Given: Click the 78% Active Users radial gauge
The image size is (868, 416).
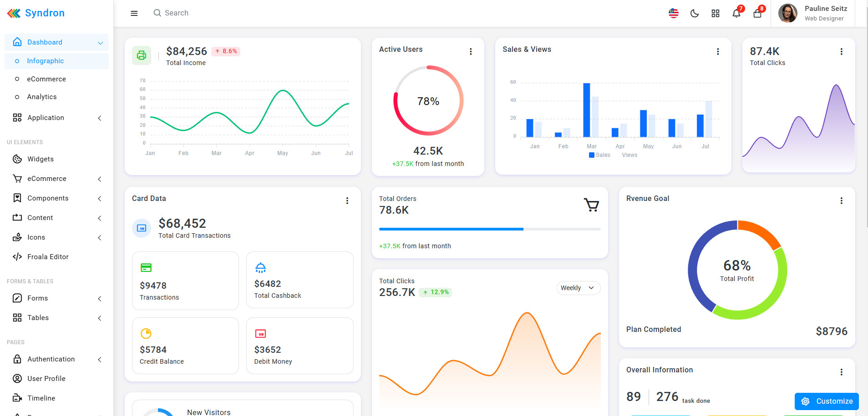Looking at the screenshot, I should click(428, 100).
